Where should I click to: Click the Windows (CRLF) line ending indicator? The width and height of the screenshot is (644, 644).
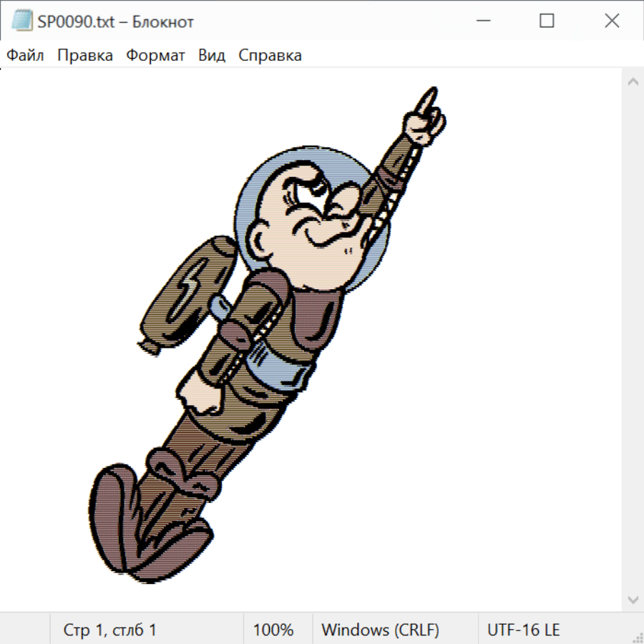coord(380,630)
